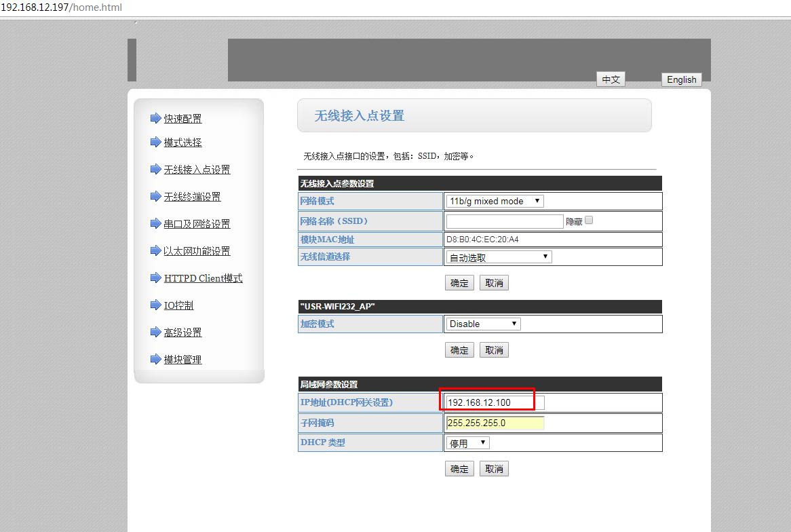791x532 pixels.
Task: Expand the 无线信道选择 dropdown
Action: (x=499, y=257)
